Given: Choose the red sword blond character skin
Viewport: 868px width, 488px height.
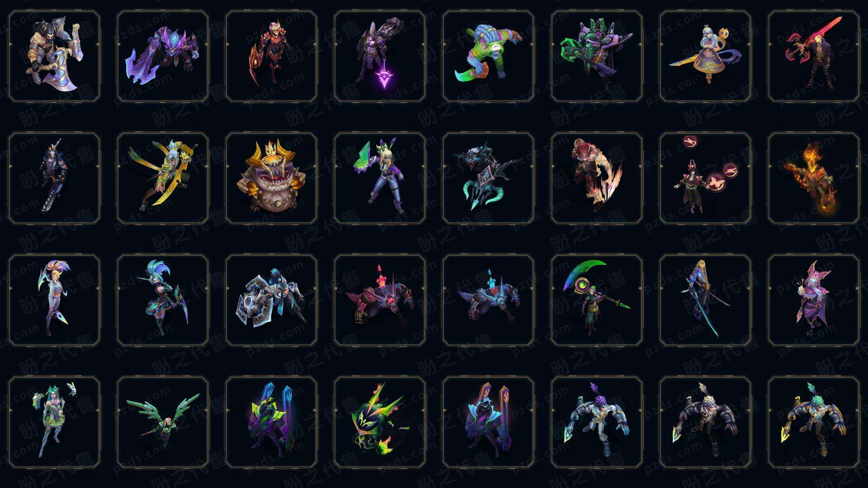Looking at the screenshot, I should pos(814,56).
